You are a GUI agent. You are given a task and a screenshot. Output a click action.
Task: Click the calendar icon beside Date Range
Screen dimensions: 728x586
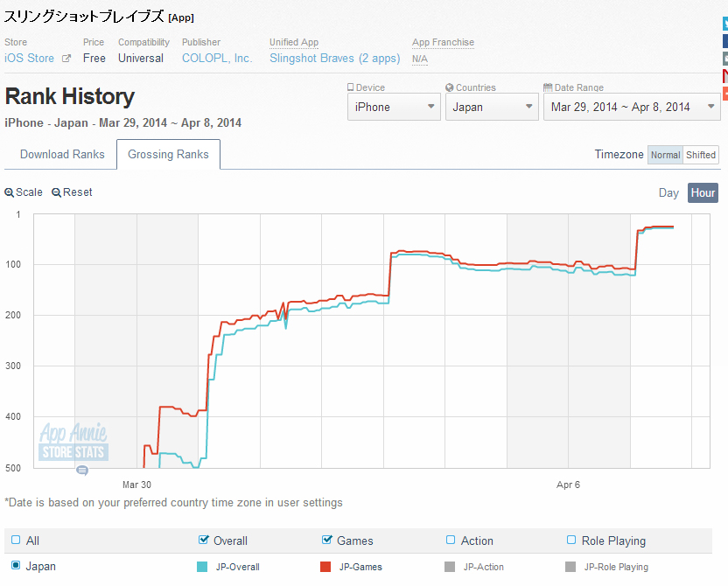pyautogui.click(x=548, y=87)
